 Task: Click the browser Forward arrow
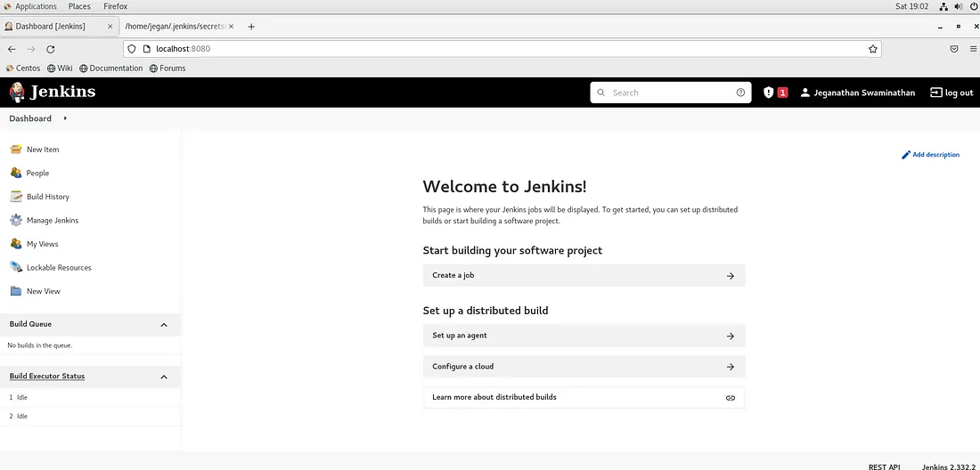tap(31, 49)
